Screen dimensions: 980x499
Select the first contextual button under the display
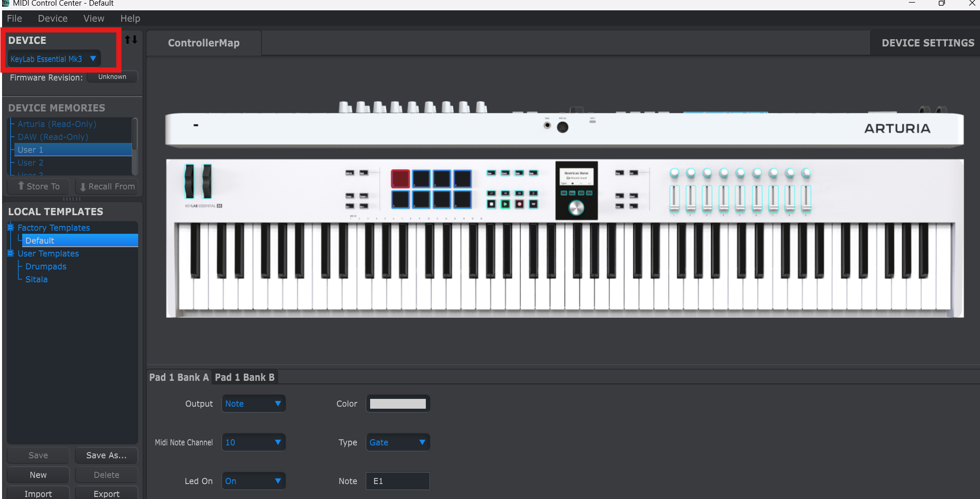tap(564, 193)
